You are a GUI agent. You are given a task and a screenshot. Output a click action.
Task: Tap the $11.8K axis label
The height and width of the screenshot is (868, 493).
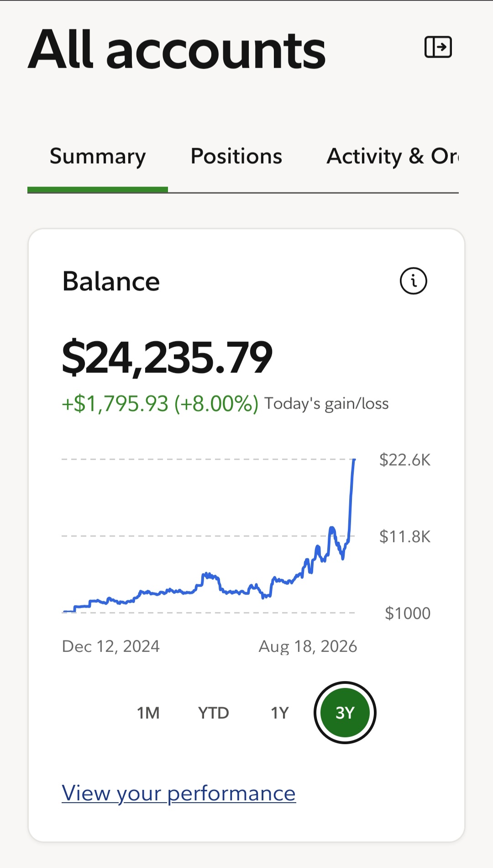[405, 536]
